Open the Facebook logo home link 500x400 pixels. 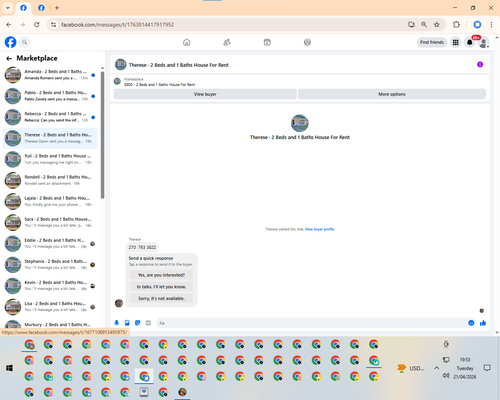point(10,42)
